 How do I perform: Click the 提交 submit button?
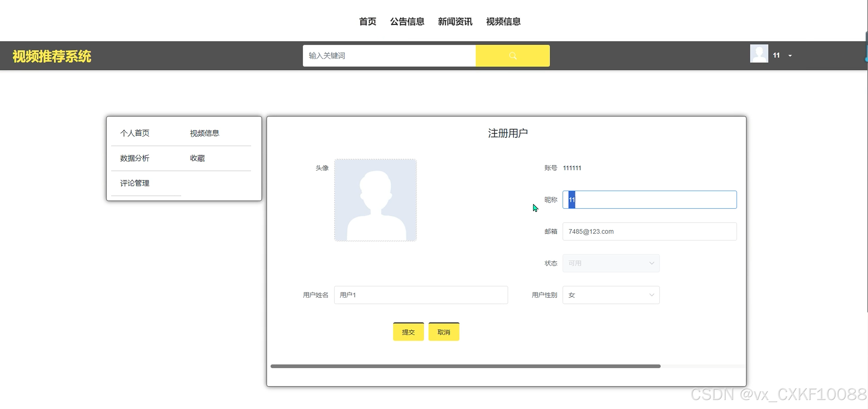[x=408, y=332]
